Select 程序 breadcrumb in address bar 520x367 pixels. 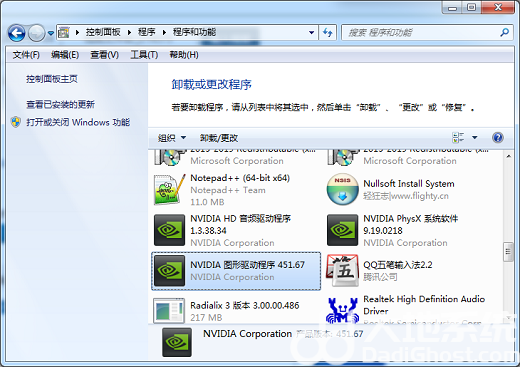pos(147,32)
